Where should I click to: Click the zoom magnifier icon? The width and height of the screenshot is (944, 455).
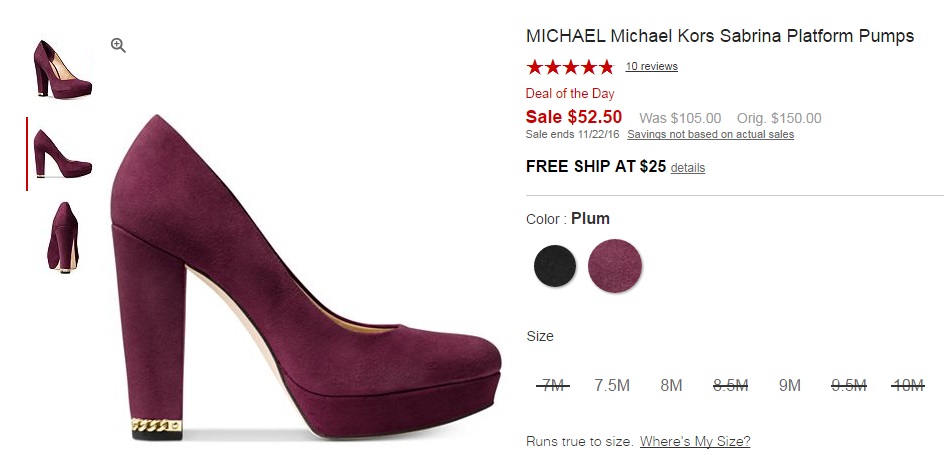(118, 46)
